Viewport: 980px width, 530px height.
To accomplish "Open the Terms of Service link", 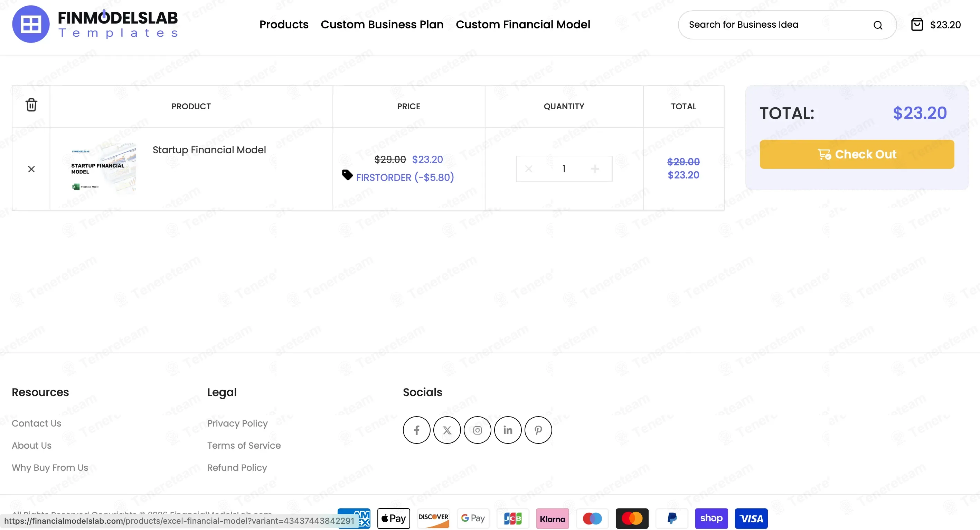I will (244, 446).
